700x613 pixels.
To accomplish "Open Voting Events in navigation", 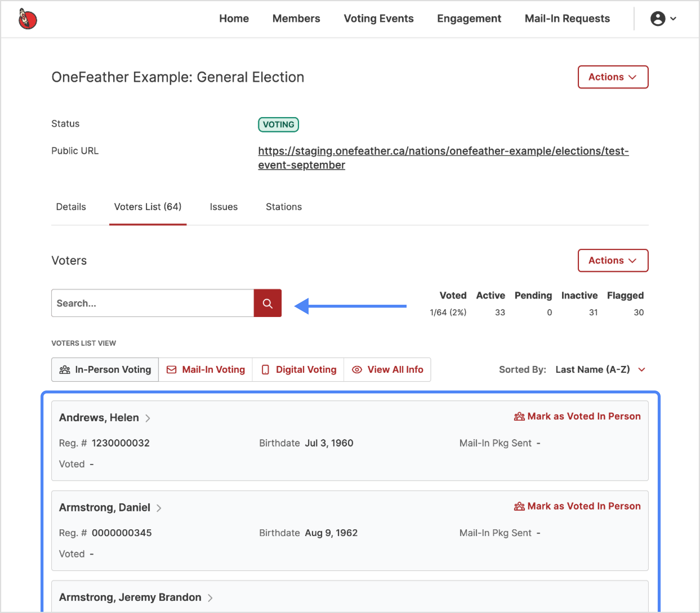I will [379, 18].
